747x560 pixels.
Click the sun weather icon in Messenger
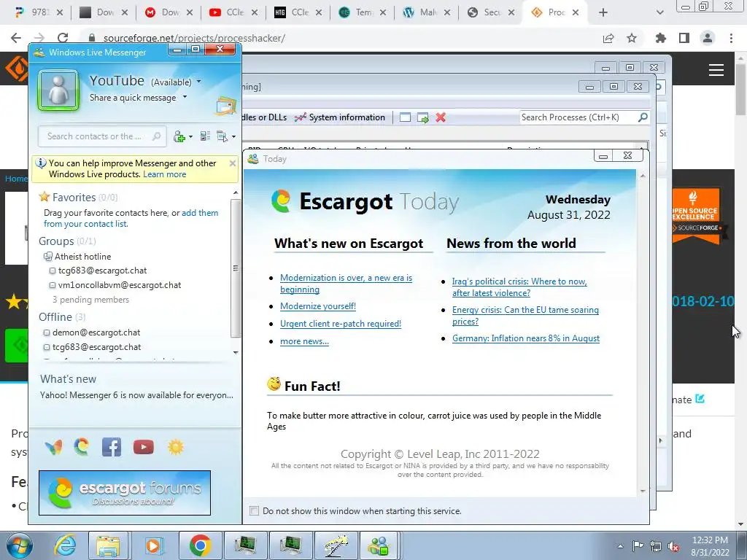click(x=175, y=447)
